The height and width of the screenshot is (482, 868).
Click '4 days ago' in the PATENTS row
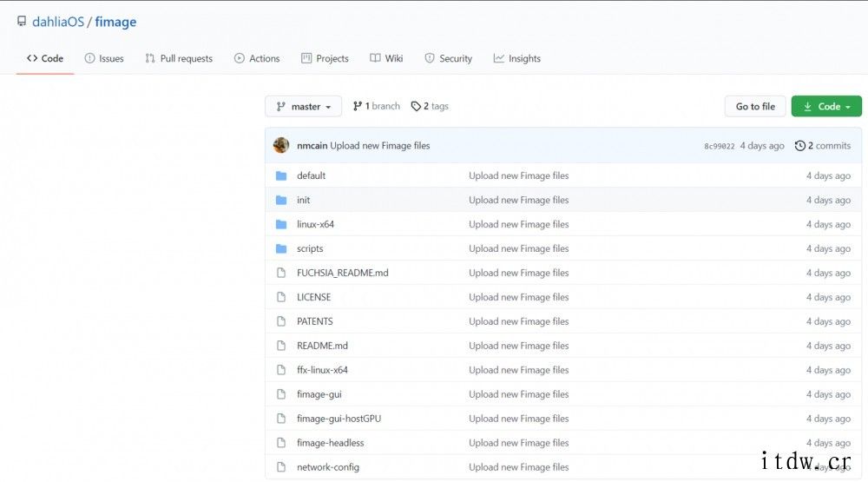[828, 321]
